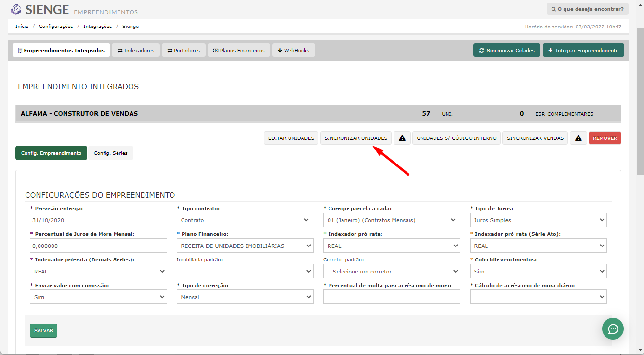The width and height of the screenshot is (644, 355).
Task: Open the Imobiliária padrão dropdown
Action: click(245, 271)
